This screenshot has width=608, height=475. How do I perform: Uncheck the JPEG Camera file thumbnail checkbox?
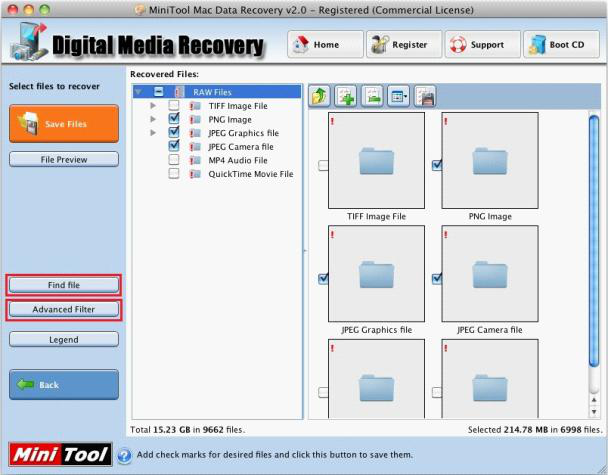pyautogui.click(x=437, y=278)
